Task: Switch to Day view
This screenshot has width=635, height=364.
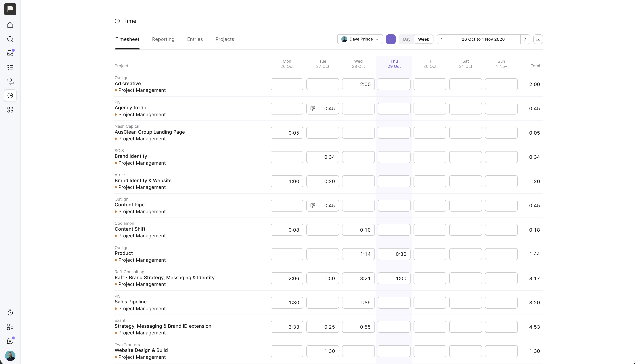Action: coord(407,39)
